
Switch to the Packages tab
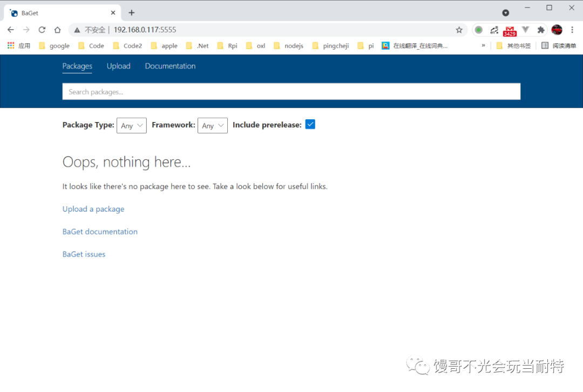tap(77, 66)
